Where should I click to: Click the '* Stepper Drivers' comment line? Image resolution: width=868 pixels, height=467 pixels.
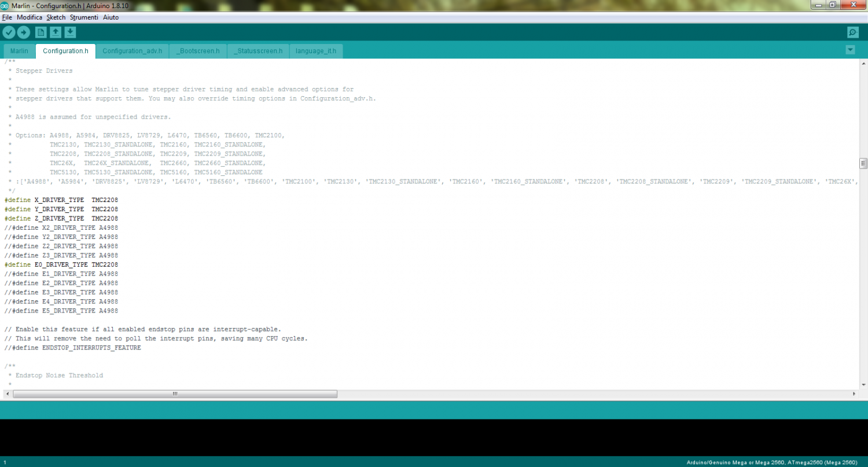[x=41, y=71]
